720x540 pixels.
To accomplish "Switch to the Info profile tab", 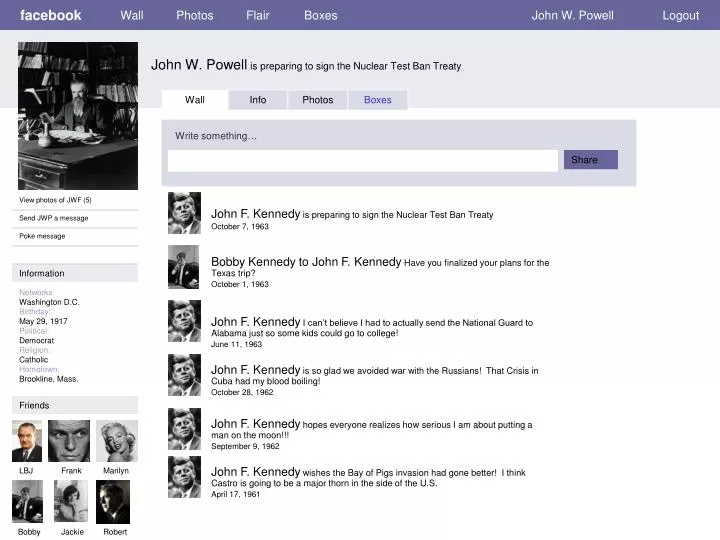I will pos(258,100).
